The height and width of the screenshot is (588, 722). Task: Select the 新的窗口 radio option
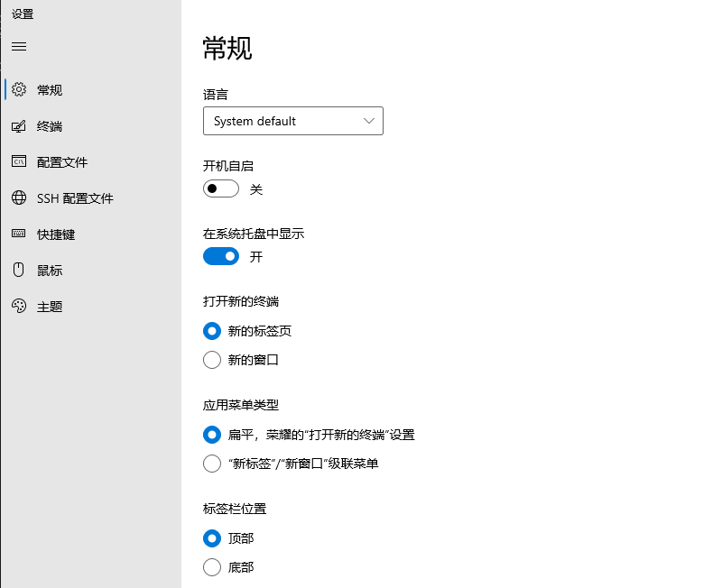pyautogui.click(x=212, y=360)
